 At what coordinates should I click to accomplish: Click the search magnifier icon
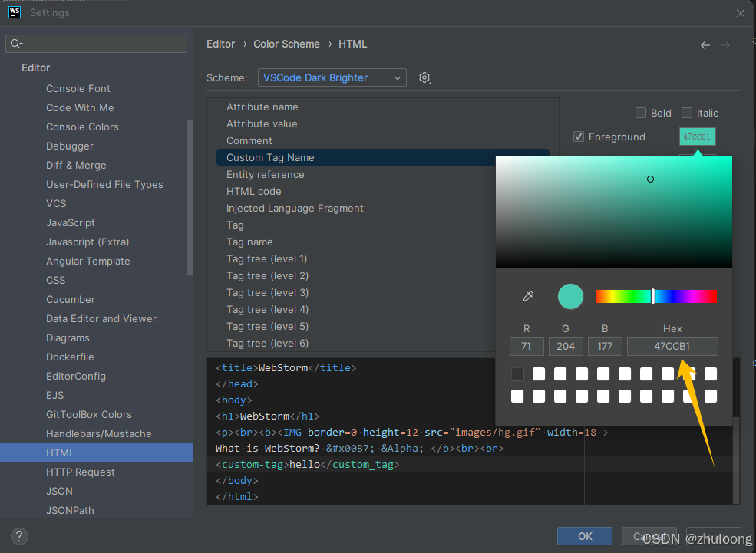tap(16, 44)
